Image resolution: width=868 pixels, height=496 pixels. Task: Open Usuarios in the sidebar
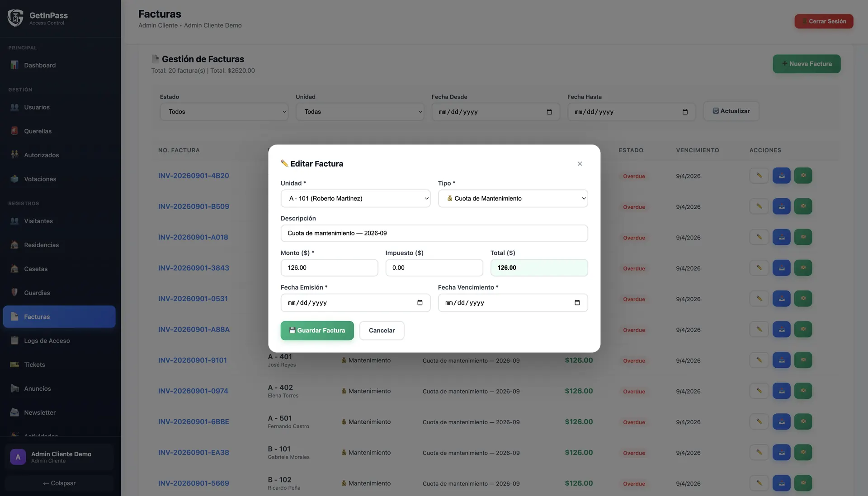point(59,107)
